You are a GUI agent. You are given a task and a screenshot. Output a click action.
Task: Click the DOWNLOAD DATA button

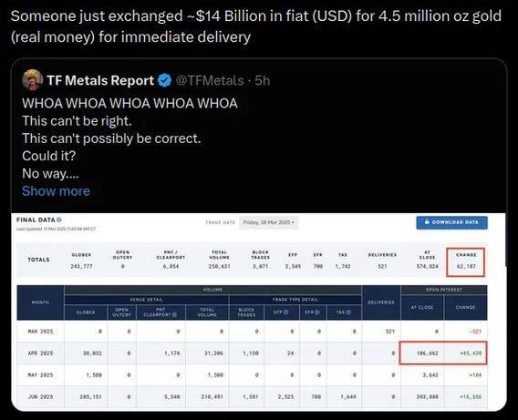point(451,222)
